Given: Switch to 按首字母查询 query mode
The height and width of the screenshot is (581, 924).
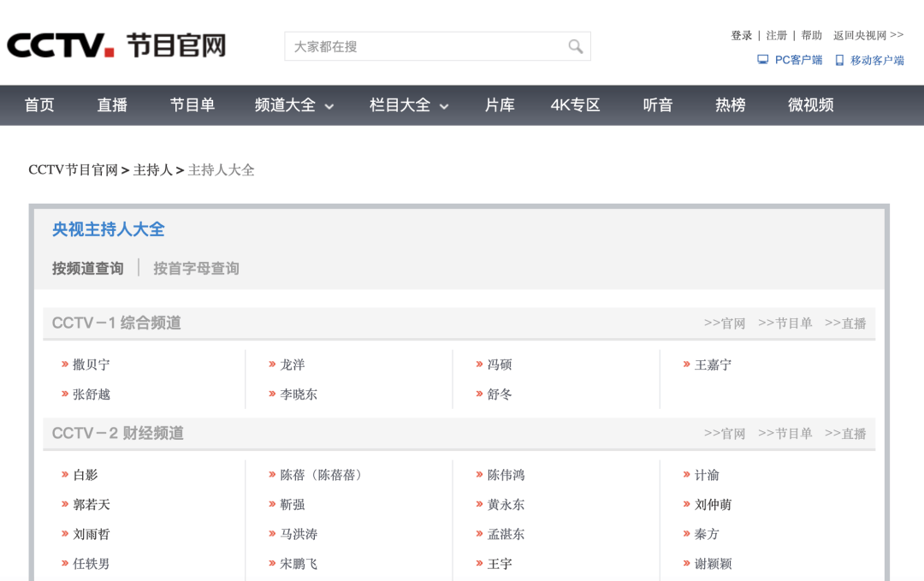Looking at the screenshot, I should point(196,268).
